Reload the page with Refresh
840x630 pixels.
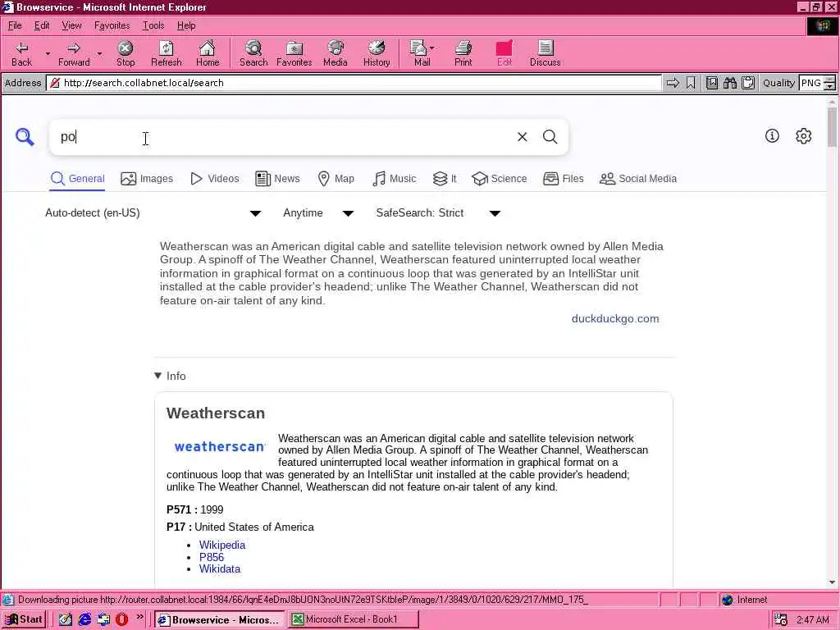click(x=166, y=54)
